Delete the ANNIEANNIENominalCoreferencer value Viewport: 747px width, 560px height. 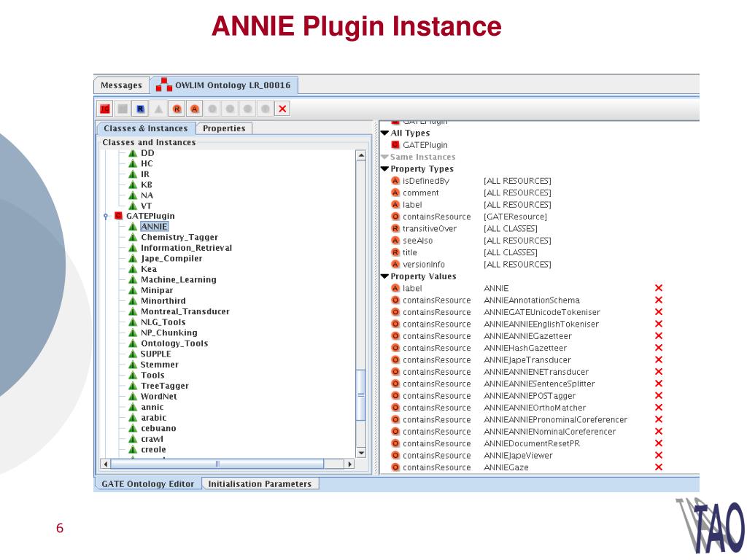tap(659, 432)
